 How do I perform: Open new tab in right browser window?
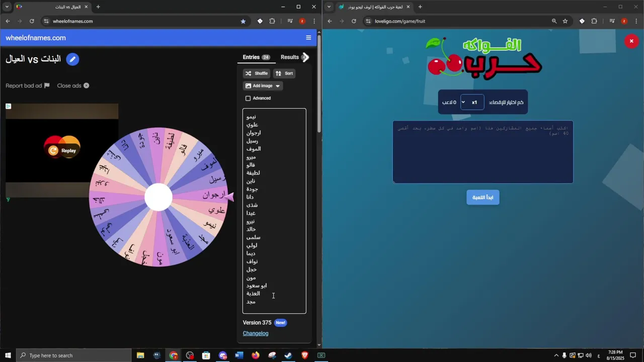(420, 7)
